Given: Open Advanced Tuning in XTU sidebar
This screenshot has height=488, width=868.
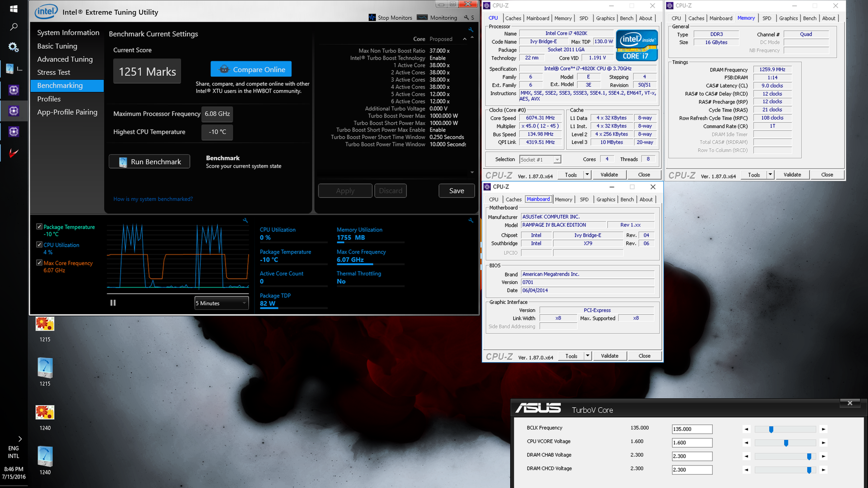Looking at the screenshot, I should click(x=65, y=59).
